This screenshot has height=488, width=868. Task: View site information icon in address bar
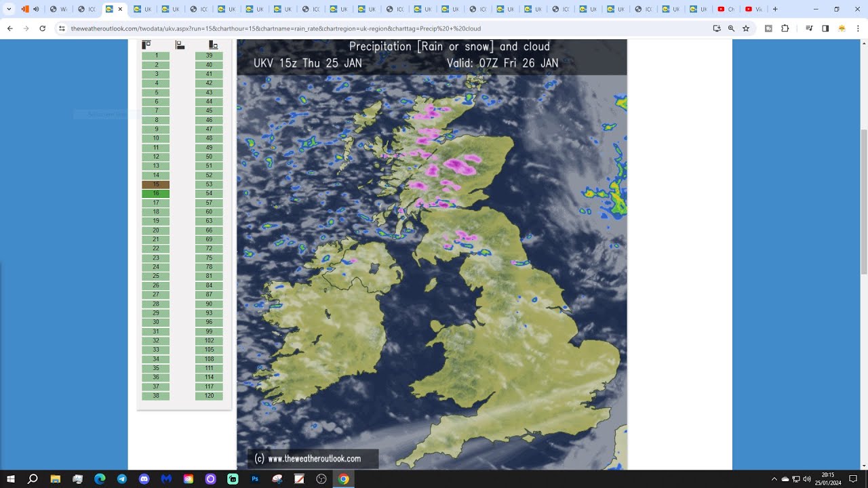point(62,28)
